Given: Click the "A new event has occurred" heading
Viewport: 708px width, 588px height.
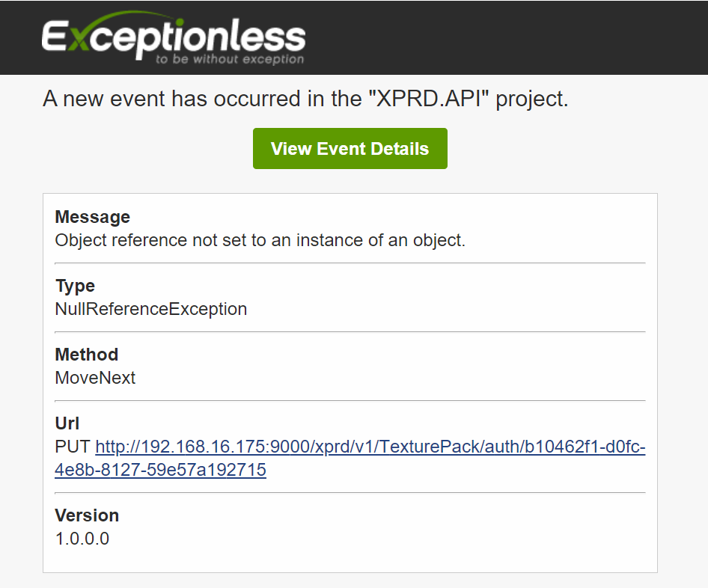Looking at the screenshot, I should click(x=305, y=99).
